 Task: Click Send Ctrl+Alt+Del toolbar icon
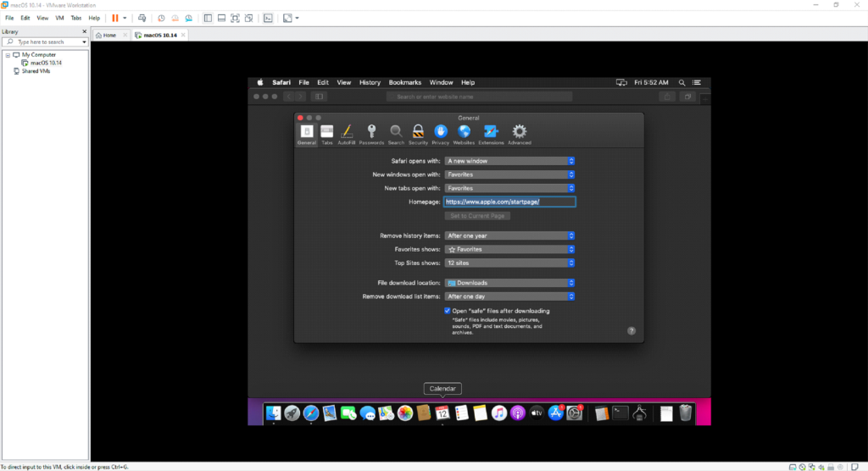142,19
